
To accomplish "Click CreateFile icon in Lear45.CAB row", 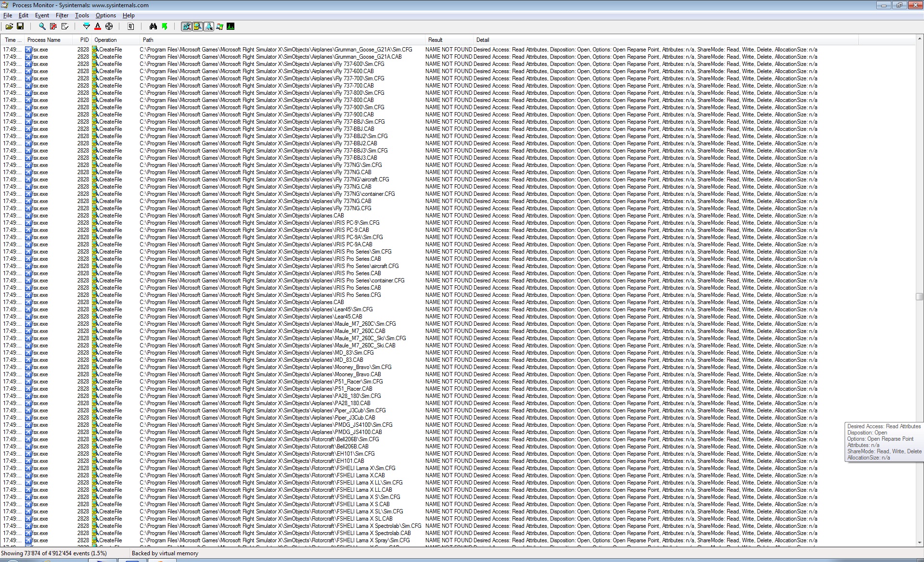I will 95,317.
